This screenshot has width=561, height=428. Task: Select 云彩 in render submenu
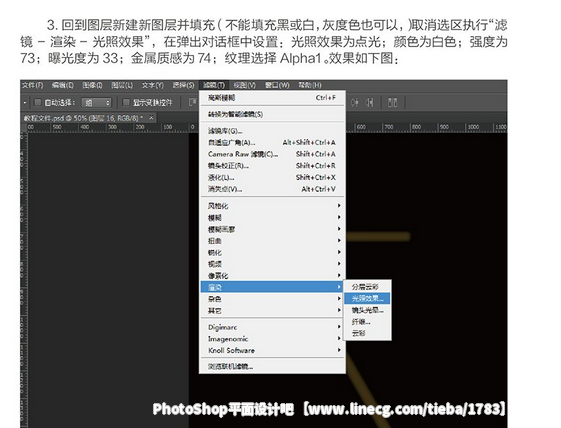(367, 333)
